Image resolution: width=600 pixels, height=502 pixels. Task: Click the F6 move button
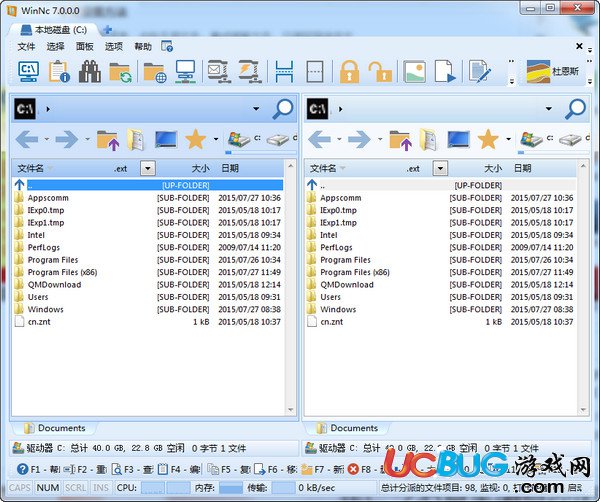(276, 469)
